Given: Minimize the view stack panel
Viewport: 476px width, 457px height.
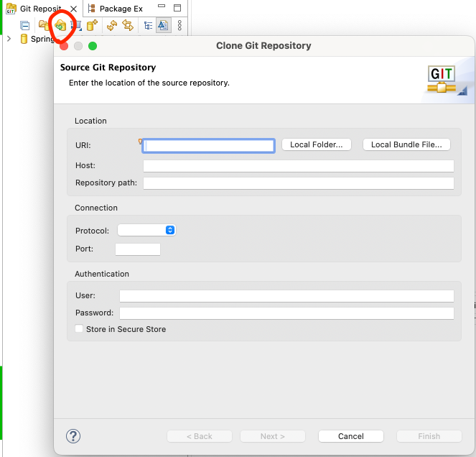Looking at the screenshot, I should pos(162,6).
